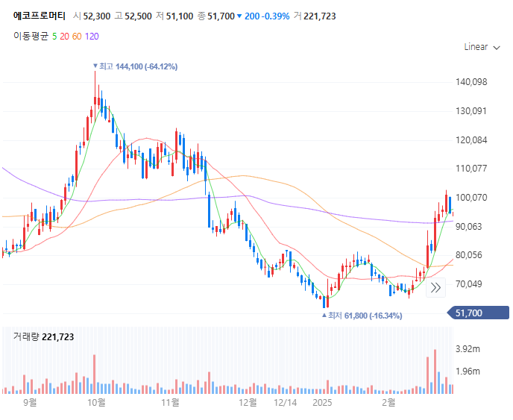This screenshot has height=420, width=513.
Task: Click the 90,063 price axis label
Action: coord(469,227)
